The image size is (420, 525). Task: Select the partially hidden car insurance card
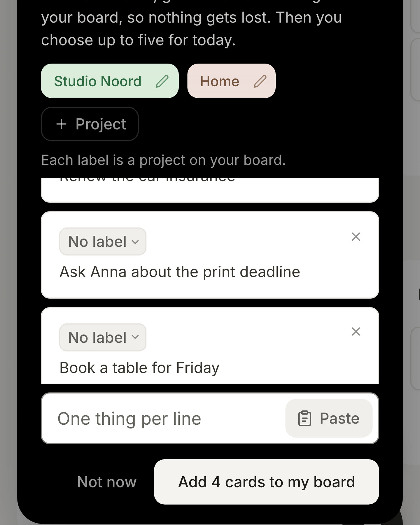pyautogui.click(x=210, y=190)
